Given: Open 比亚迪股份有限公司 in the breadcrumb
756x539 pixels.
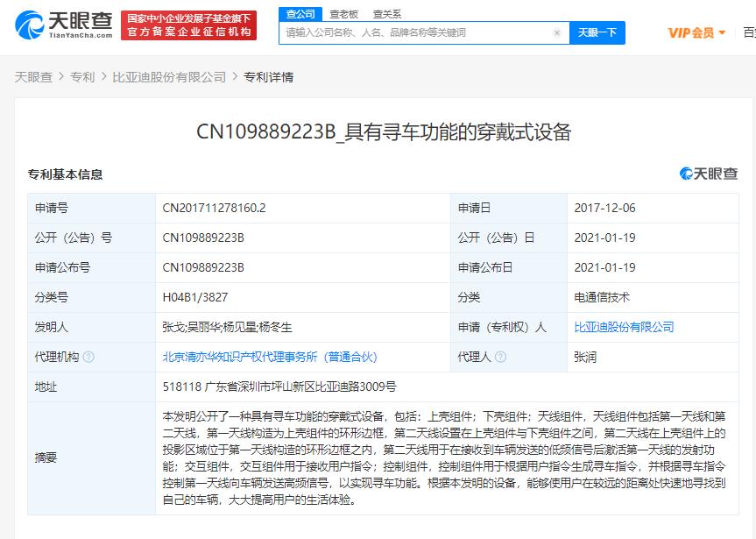Looking at the screenshot, I should [x=169, y=77].
